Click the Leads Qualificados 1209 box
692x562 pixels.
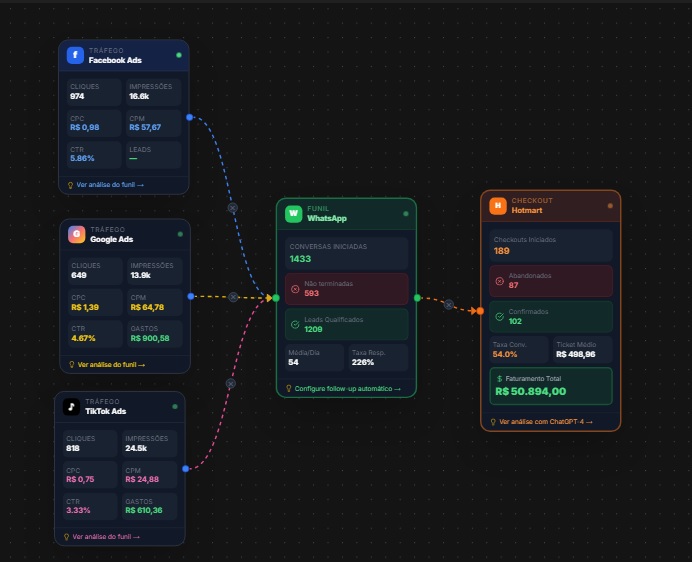point(346,324)
